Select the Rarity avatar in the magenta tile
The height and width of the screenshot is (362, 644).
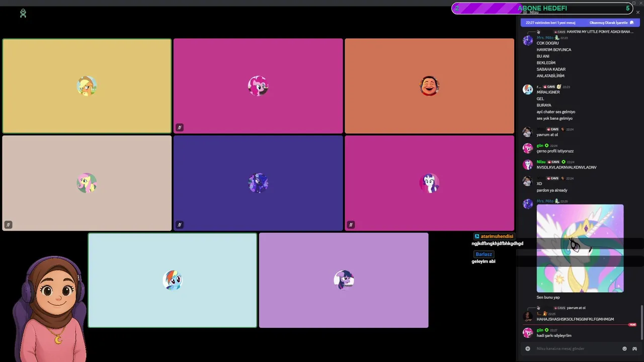(x=429, y=183)
